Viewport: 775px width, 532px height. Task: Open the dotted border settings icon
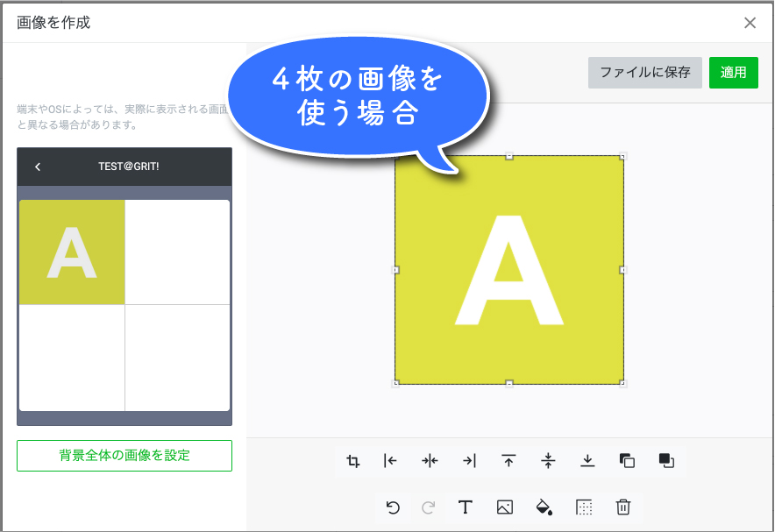(584, 507)
